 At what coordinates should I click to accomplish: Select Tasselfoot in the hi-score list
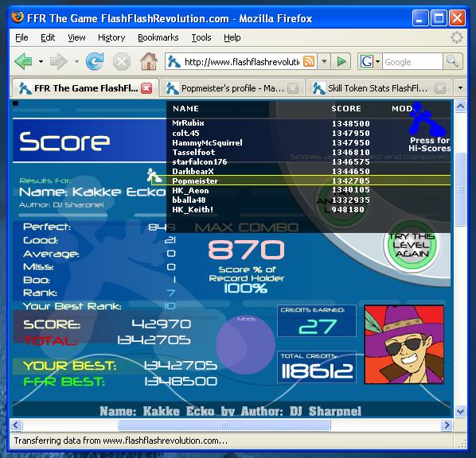(193, 152)
